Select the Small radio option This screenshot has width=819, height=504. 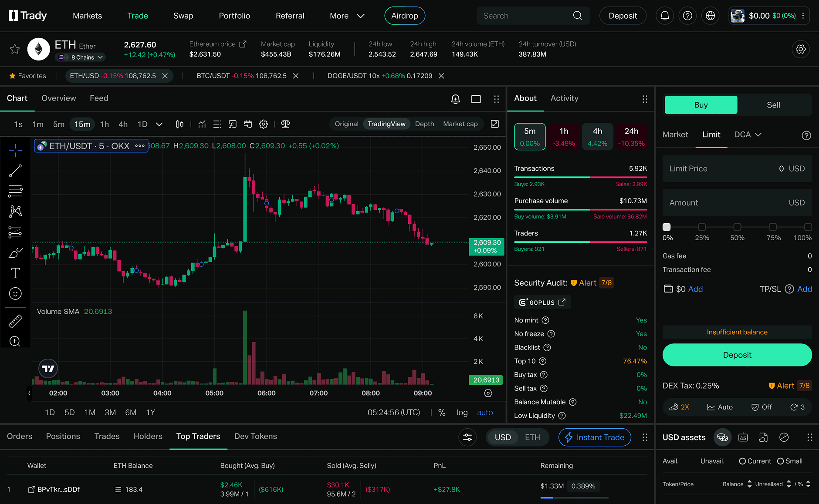[780, 461]
